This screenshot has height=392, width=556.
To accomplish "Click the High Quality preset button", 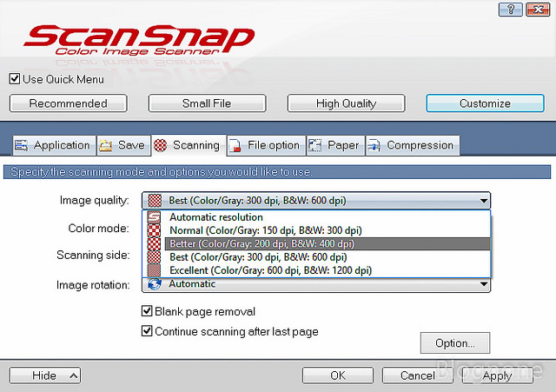I will tap(346, 103).
